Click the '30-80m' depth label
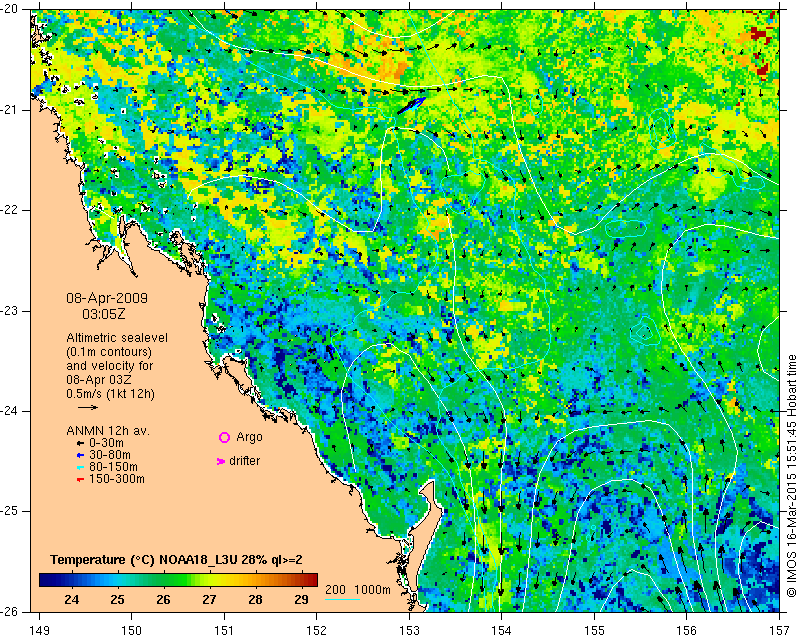This screenshot has height=640, width=800. click(110, 455)
